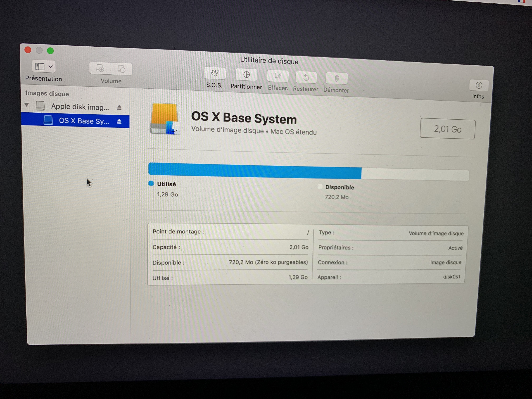Click the Capacité value 2,01 Go
This screenshot has width=532, height=399.
tap(299, 247)
